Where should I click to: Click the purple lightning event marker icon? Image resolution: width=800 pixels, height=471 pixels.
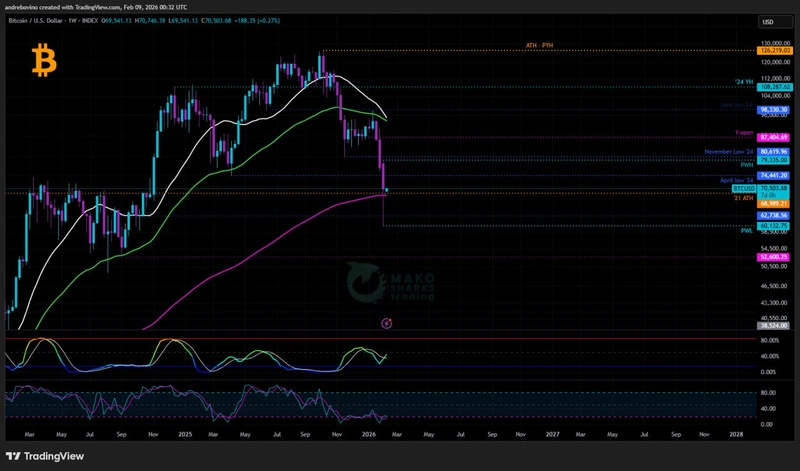click(x=386, y=323)
